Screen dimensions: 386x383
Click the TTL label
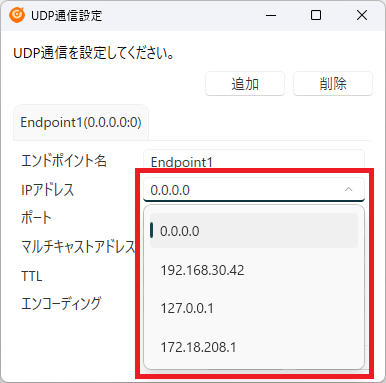coord(32,276)
